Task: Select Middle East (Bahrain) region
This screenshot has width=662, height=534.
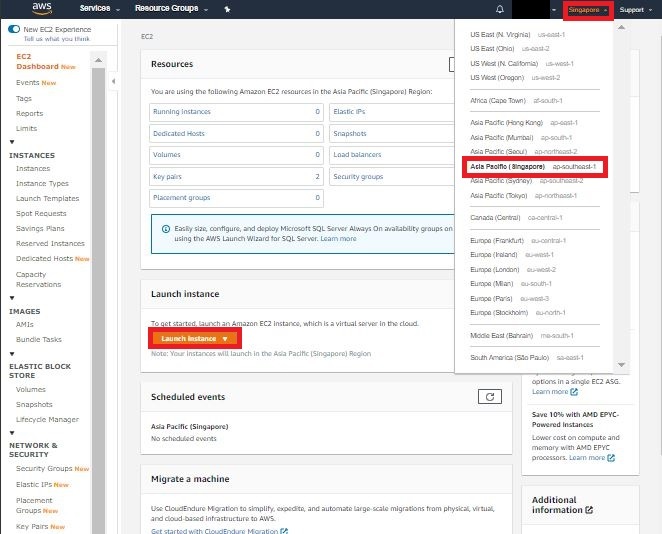Action: pos(522,336)
